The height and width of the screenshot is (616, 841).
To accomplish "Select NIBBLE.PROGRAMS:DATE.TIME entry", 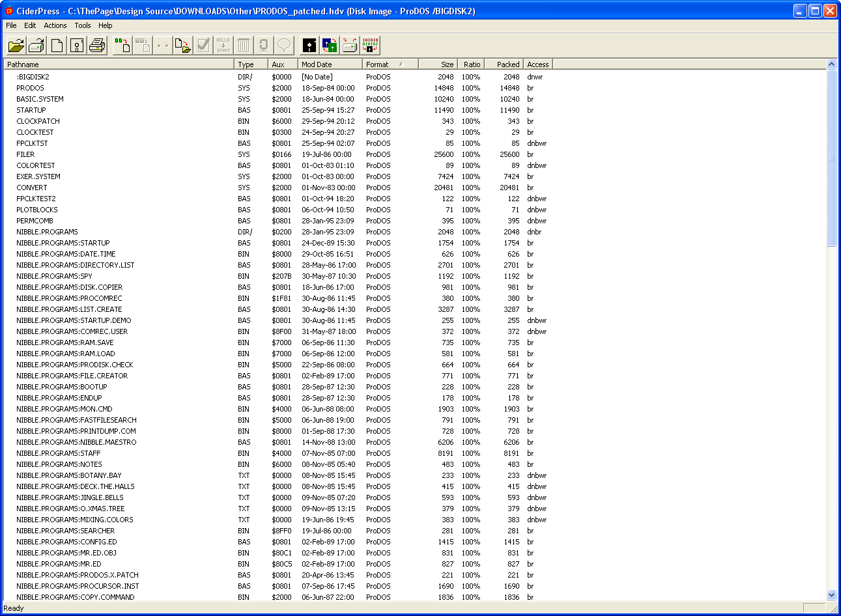I will point(279,254).
